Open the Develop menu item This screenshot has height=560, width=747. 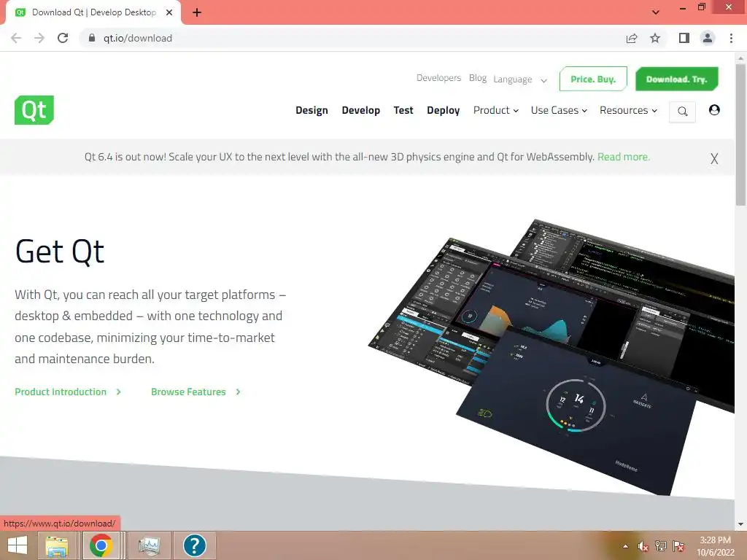click(360, 110)
